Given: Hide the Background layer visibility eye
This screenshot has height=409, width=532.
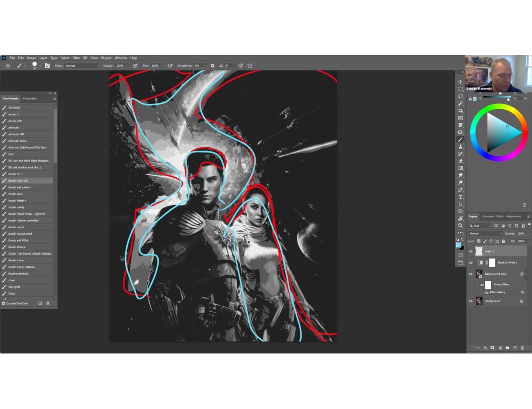Looking at the screenshot, I should [x=471, y=301].
